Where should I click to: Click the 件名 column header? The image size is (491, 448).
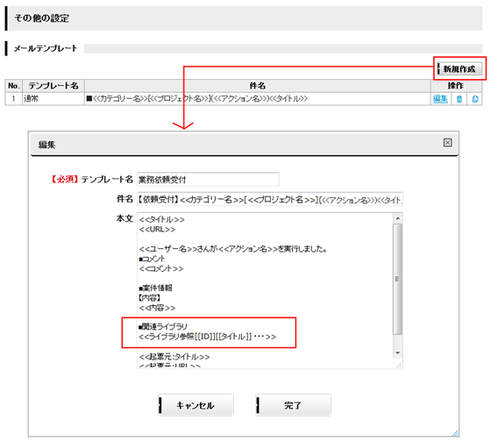point(258,86)
